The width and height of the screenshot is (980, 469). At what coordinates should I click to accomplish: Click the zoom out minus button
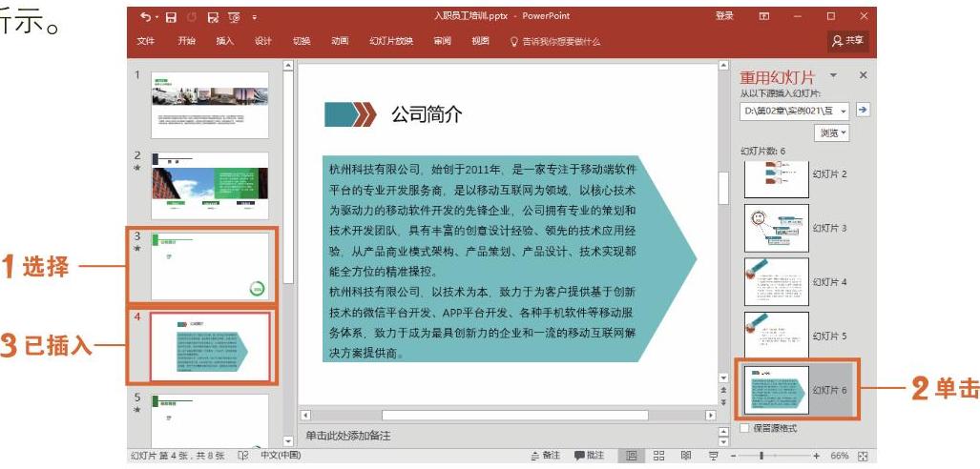(x=735, y=456)
